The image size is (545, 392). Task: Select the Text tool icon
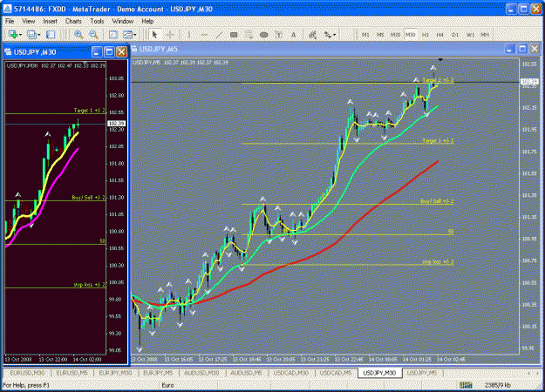point(279,34)
